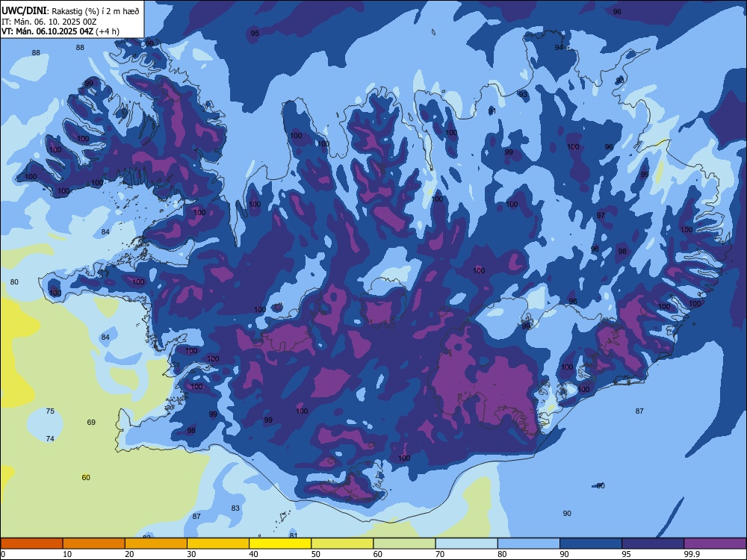Click the pale yellow 50–60 legend swatch
Viewport: 747px width, 560px height.
(342, 544)
